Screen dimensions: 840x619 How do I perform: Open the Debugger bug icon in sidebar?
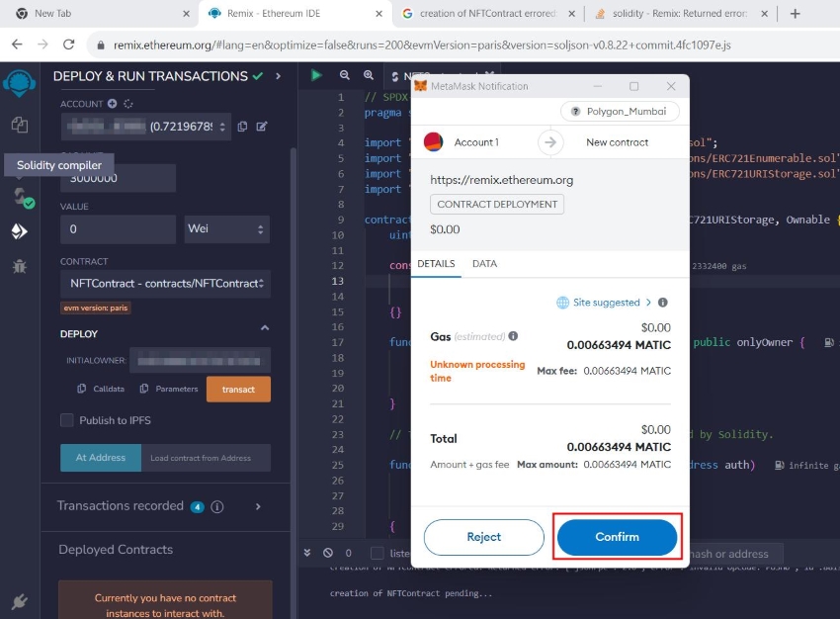tap(20, 266)
